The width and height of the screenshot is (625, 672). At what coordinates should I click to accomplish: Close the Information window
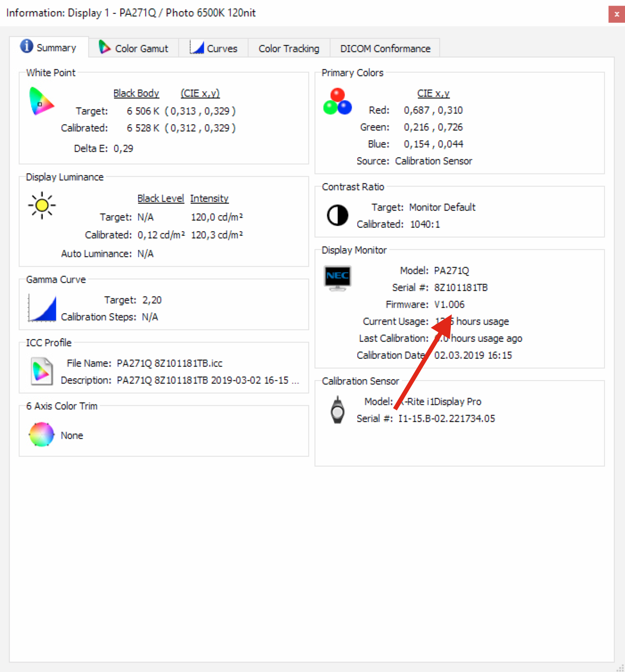[617, 14]
